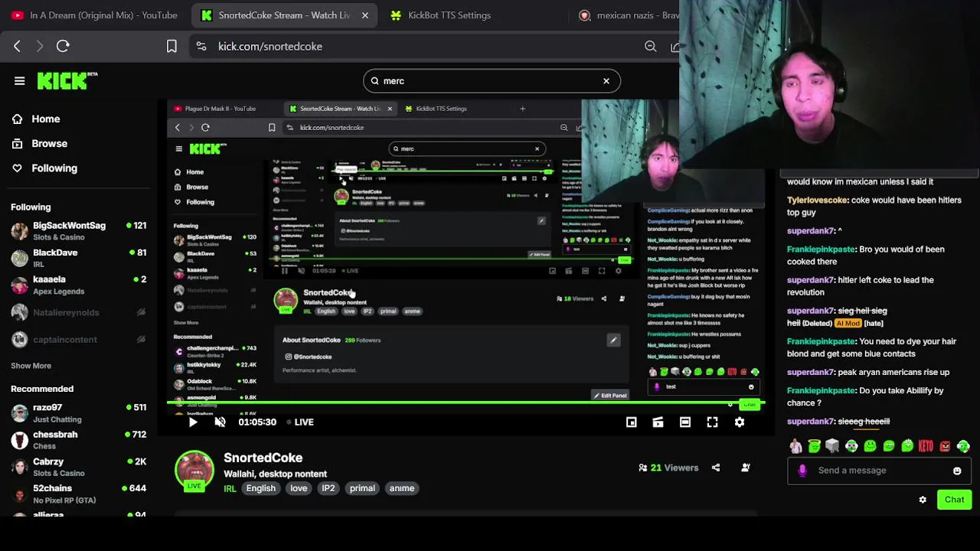Open site info icon beside the URL
This screenshot has width=980, height=551.
[201, 46]
